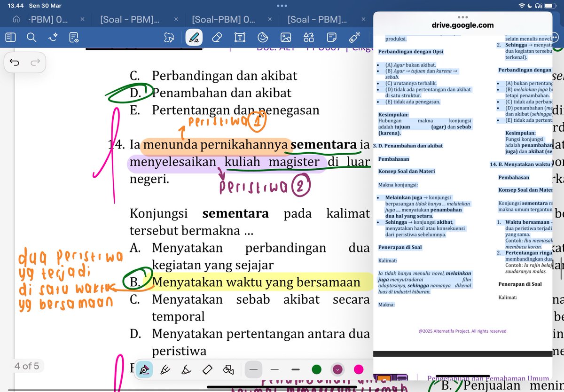Tap answer option 'Menyatakan waktu yang bersamaan'
This screenshot has width=564, height=392.
click(257, 282)
